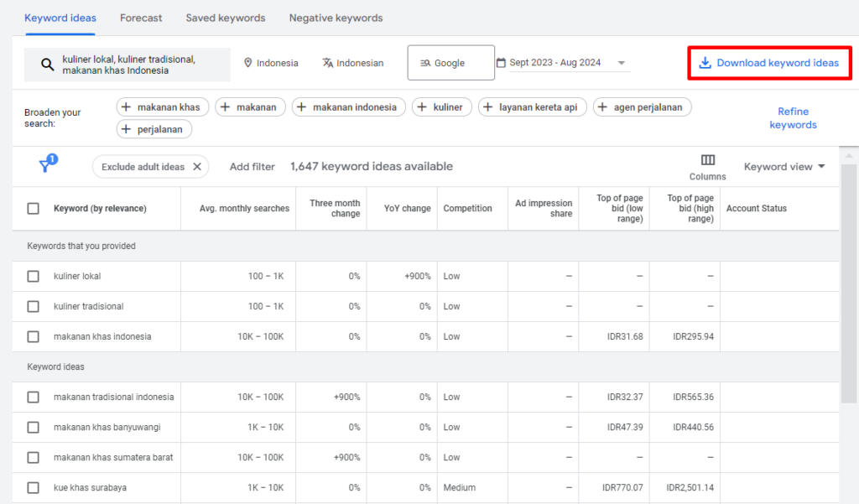Click Add filter
This screenshot has width=859, height=504.
coord(252,167)
